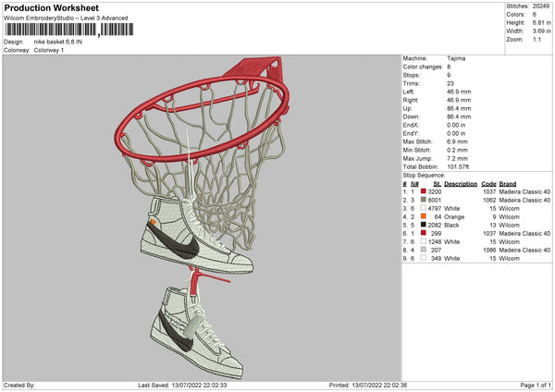Click 'Last Saved: 13/07/2022 22:02:33' in footer
555x392 pixels.
coord(182,385)
